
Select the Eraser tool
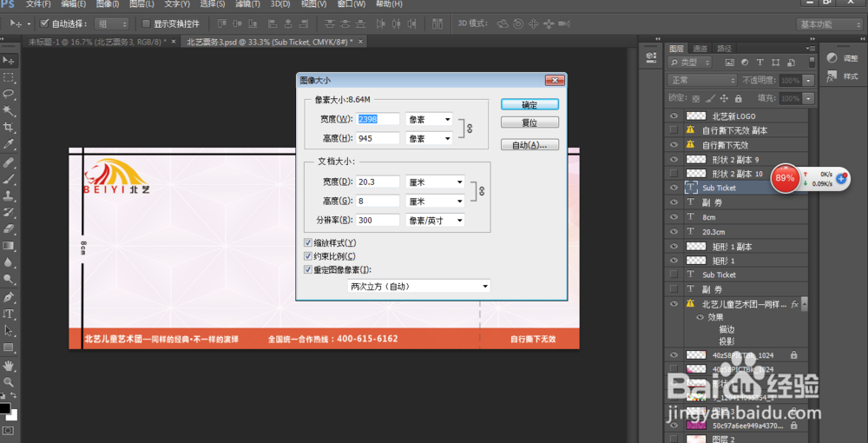click(x=9, y=228)
